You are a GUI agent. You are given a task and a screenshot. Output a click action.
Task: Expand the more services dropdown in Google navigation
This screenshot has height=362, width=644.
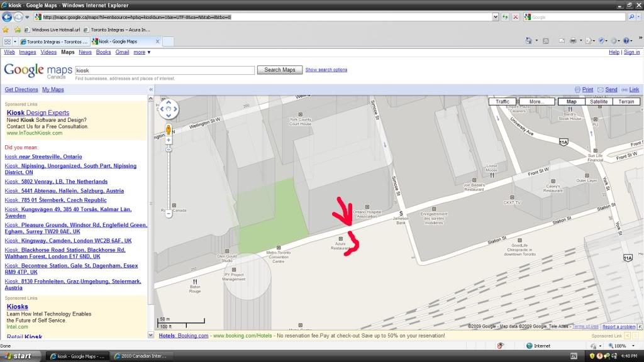pyautogui.click(x=139, y=52)
